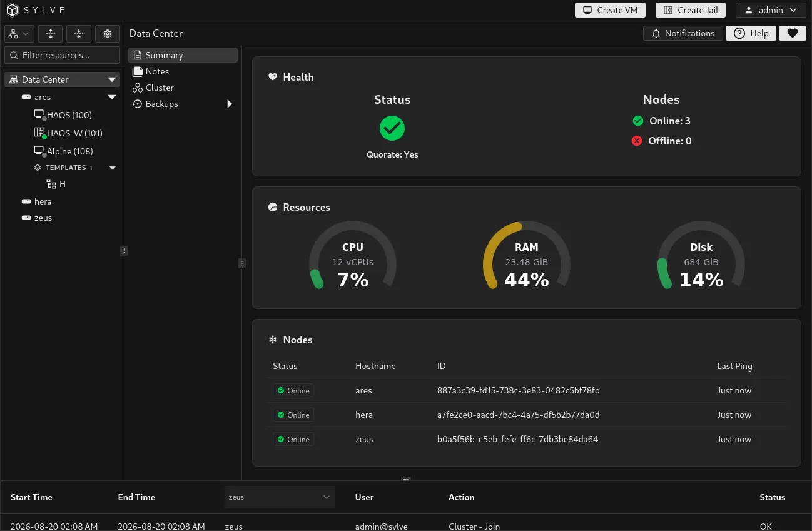This screenshot has height=531, width=812.
Task: Open the zeus node filter dropdown
Action: (280, 497)
